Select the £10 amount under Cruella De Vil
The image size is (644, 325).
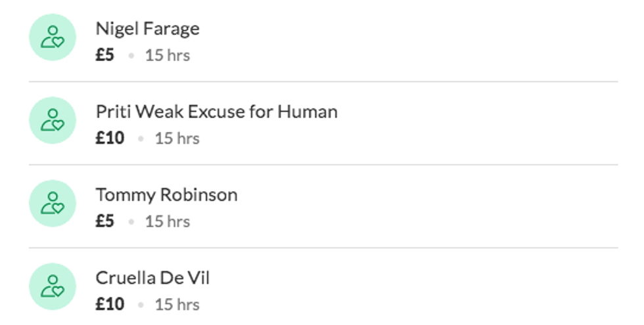click(x=110, y=305)
